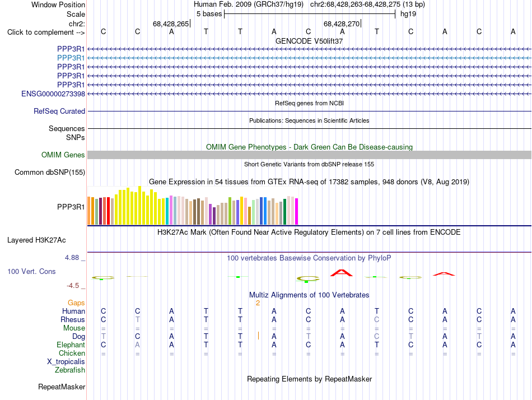Click the Window Position label

pos(58,4)
